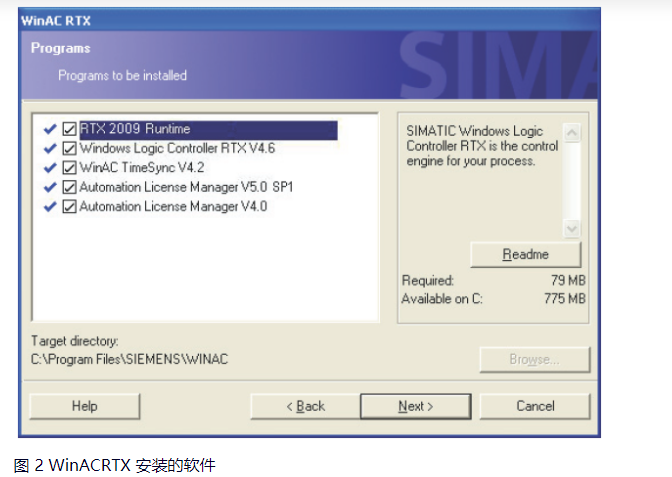Click blue checkmark beside Automation License Manager V4.0

tap(50, 207)
